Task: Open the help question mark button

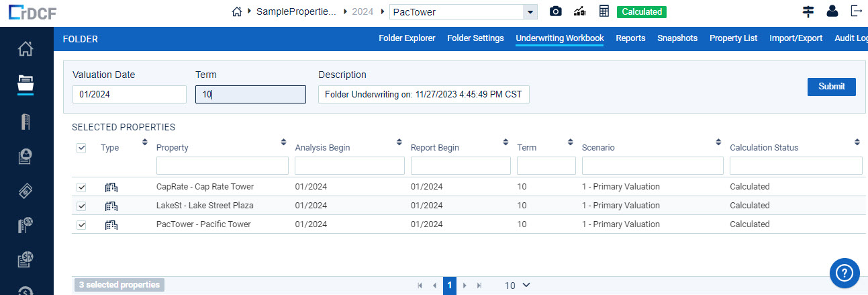Action: [x=845, y=273]
